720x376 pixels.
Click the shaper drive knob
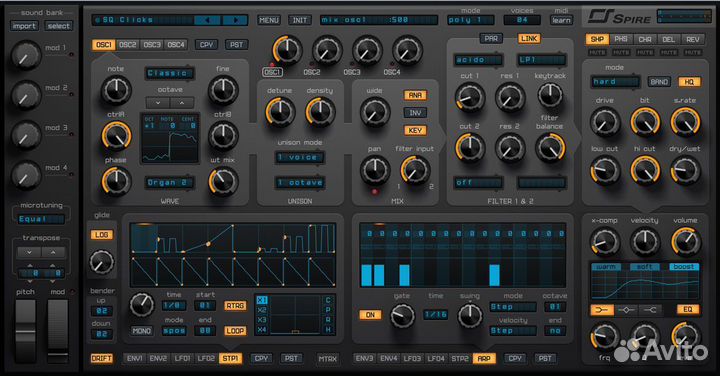[x=604, y=122]
